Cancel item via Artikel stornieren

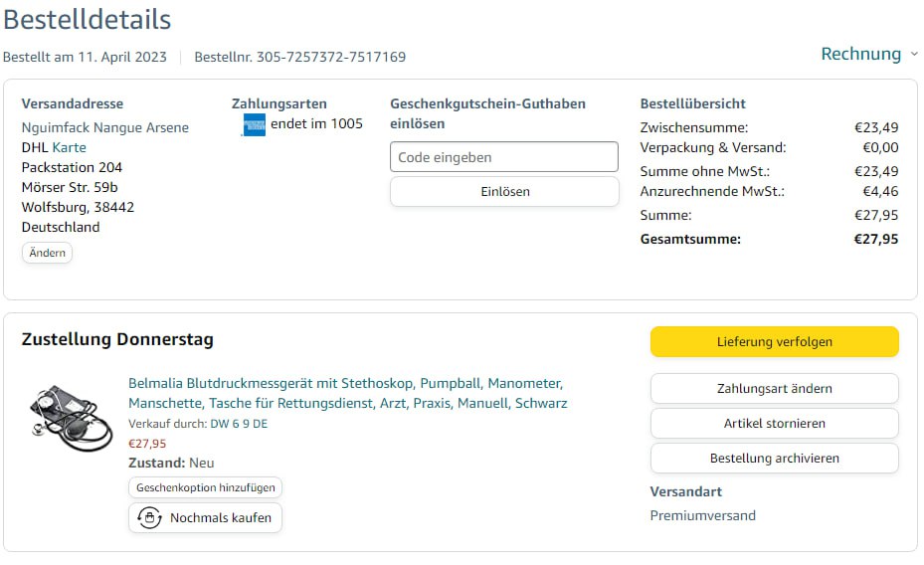coord(774,423)
